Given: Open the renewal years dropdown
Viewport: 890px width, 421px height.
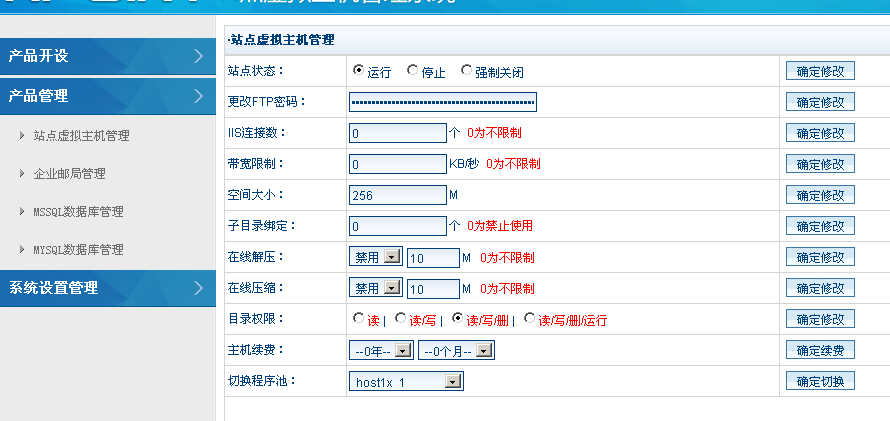Looking at the screenshot, I should pyautogui.click(x=381, y=351).
